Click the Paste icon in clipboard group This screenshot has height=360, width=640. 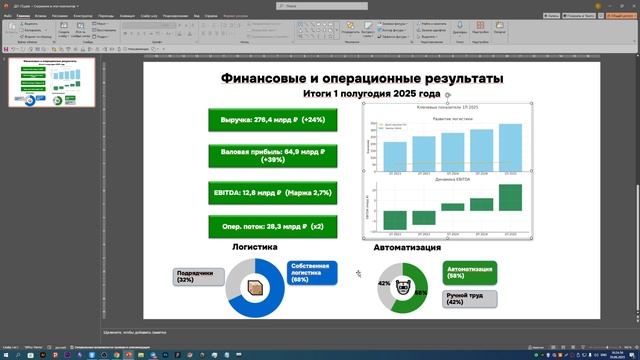point(11,28)
